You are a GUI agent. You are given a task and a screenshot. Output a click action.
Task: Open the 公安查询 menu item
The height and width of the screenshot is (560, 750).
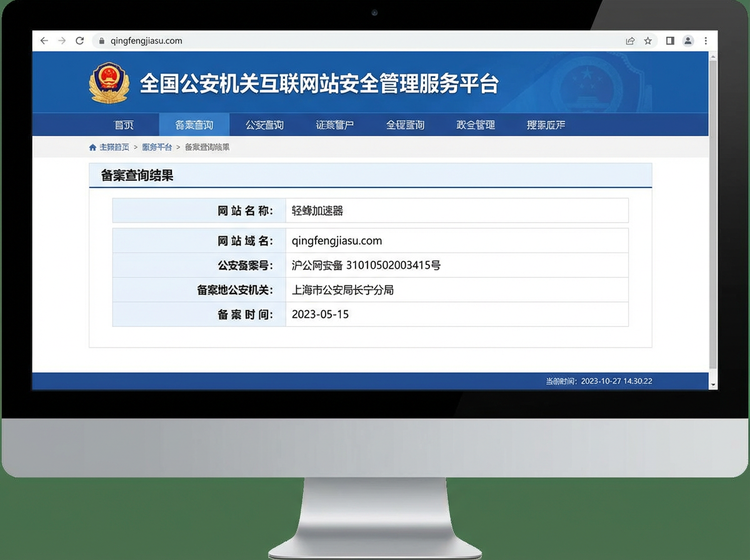[x=264, y=124]
